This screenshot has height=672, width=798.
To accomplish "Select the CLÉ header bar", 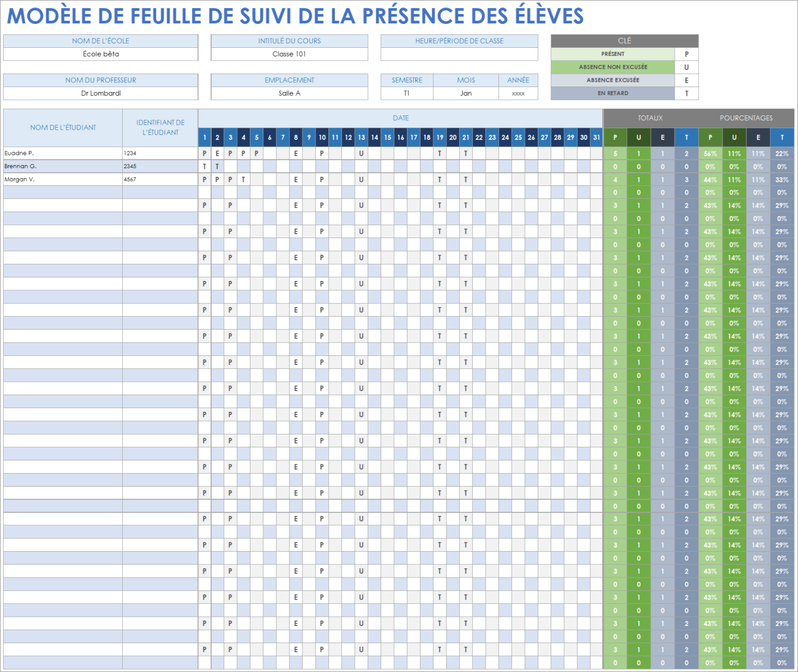I will (x=624, y=41).
